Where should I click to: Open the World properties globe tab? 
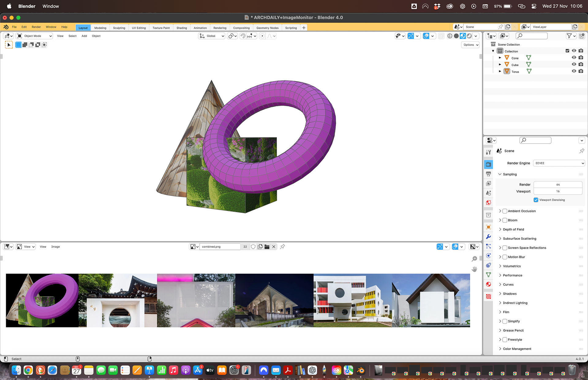coord(488,203)
